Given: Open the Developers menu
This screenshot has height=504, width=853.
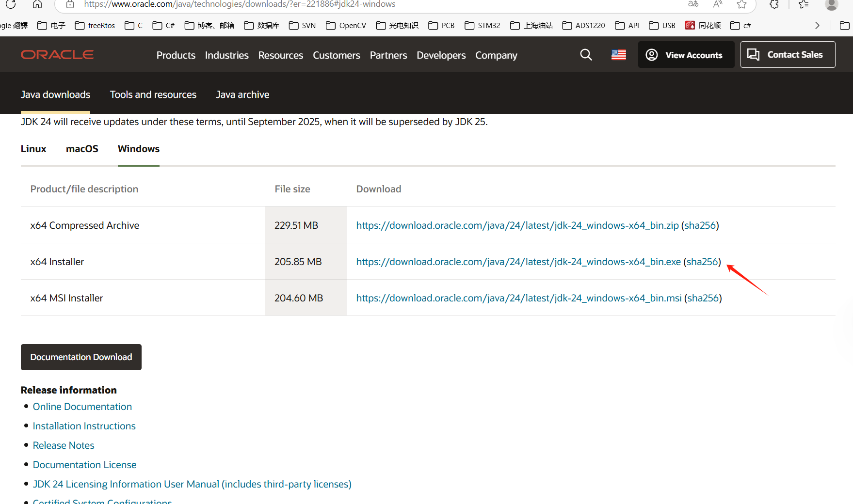Looking at the screenshot, I should click(x=441, y=55).
